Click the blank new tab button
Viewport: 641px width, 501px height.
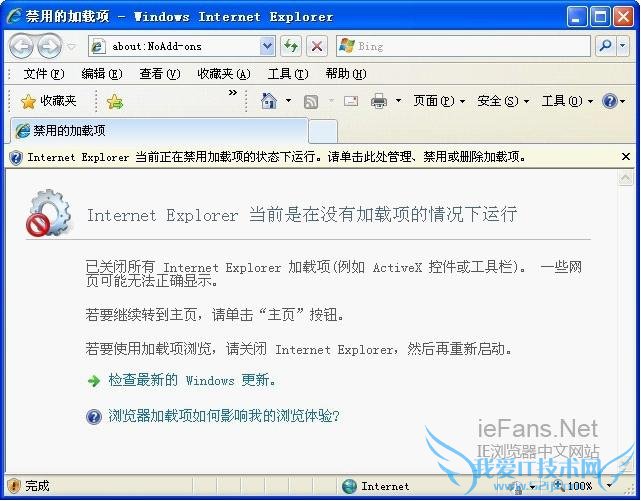pos(323,132)
